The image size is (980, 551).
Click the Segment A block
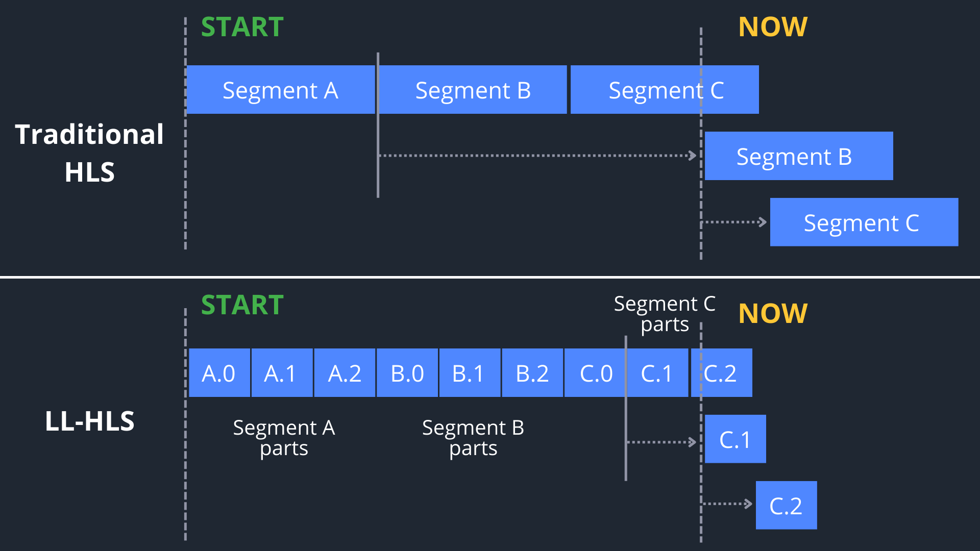point(280,90)
